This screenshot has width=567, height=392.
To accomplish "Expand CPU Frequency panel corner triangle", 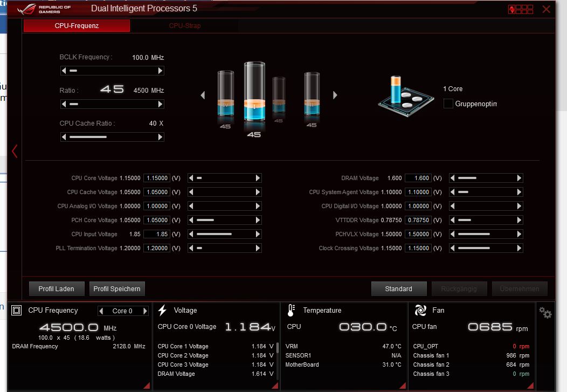I will click(147, 386).
